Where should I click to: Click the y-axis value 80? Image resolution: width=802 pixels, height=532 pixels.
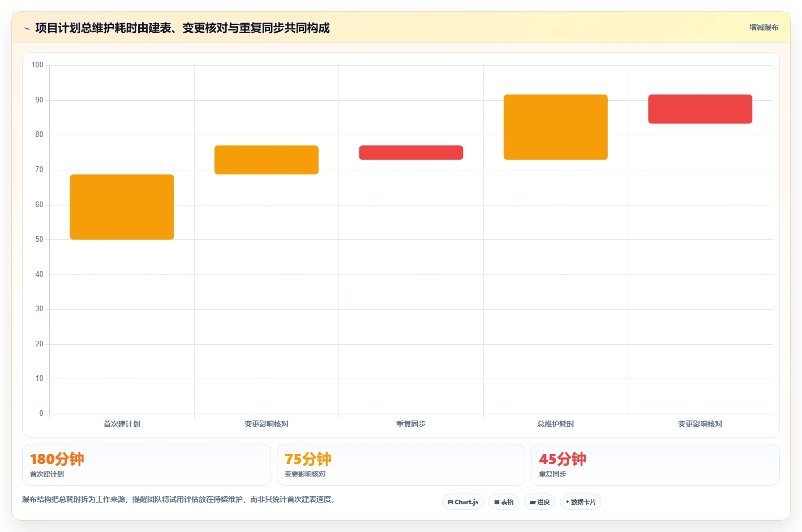pyautogui.click(x=39, y=135)
